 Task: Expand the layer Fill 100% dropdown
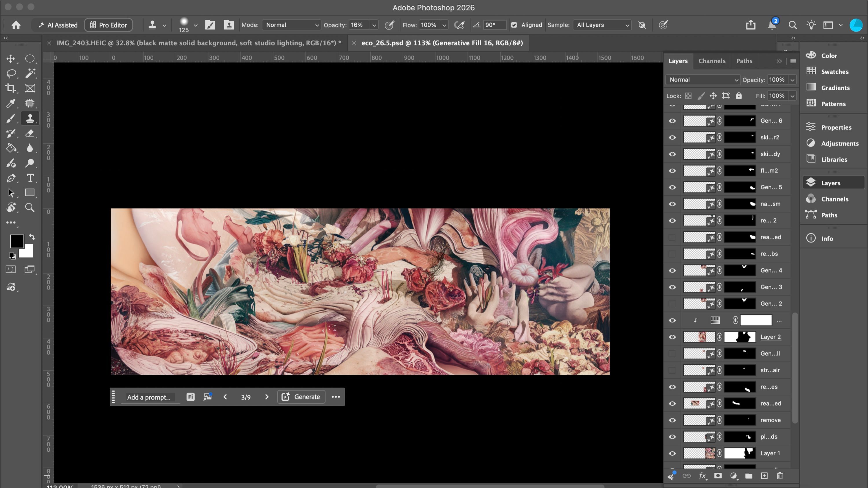(x=792, y=96)
